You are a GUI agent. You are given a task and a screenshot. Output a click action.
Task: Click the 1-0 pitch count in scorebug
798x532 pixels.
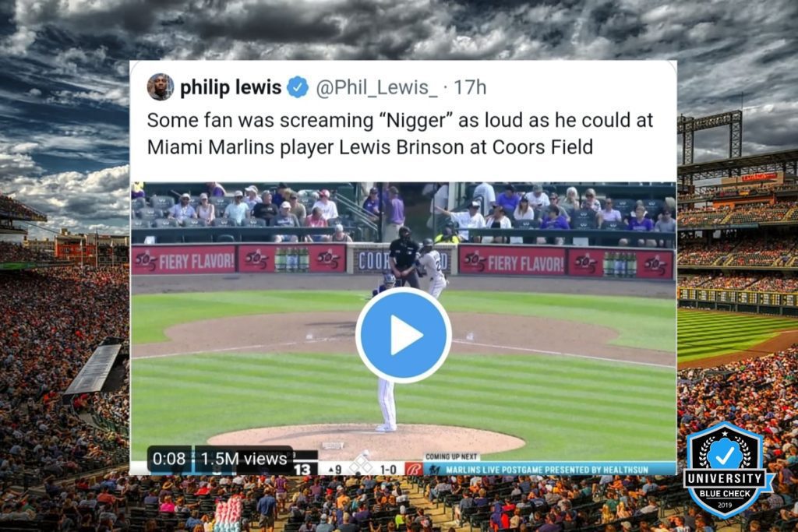coord(388,469)
